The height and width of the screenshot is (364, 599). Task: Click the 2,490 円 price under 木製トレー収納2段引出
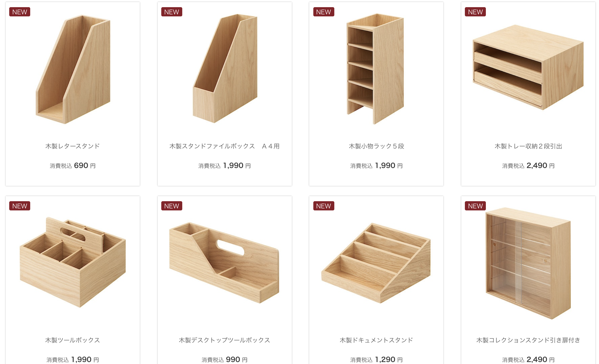(x=541, y=166)
